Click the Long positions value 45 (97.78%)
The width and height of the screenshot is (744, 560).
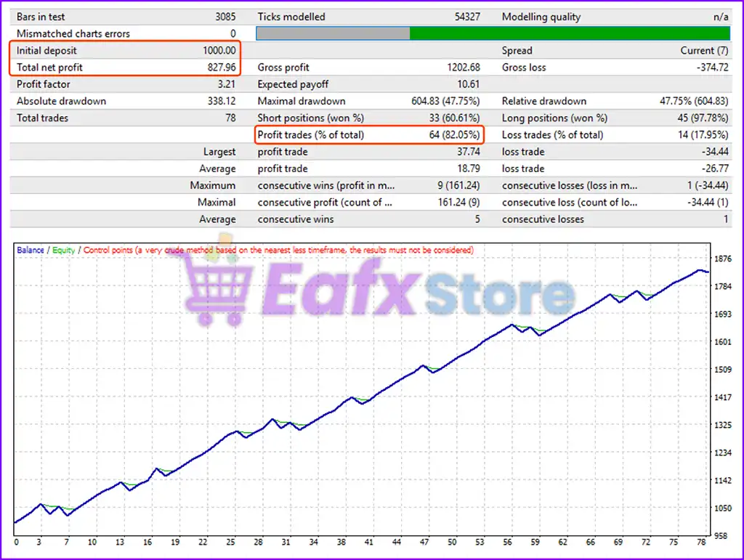coord(703,118)
